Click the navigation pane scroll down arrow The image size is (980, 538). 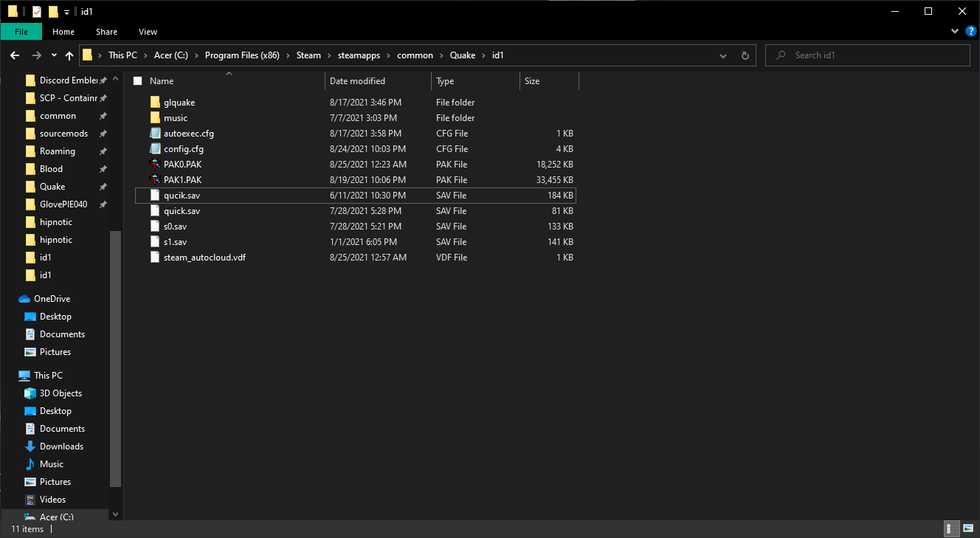115,514
